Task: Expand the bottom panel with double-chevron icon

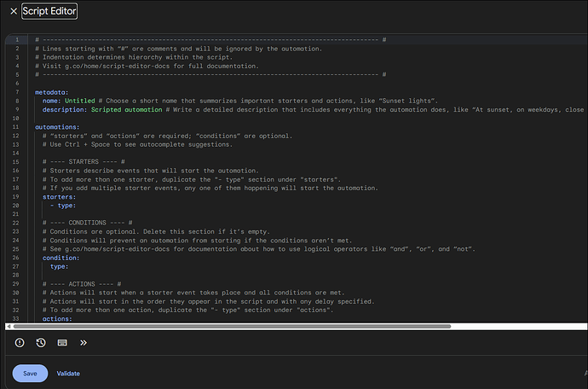Action: tap(84, 343)
